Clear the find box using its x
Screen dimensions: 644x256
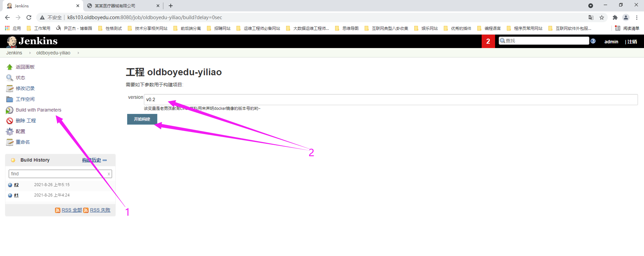[x=109, y=174]
